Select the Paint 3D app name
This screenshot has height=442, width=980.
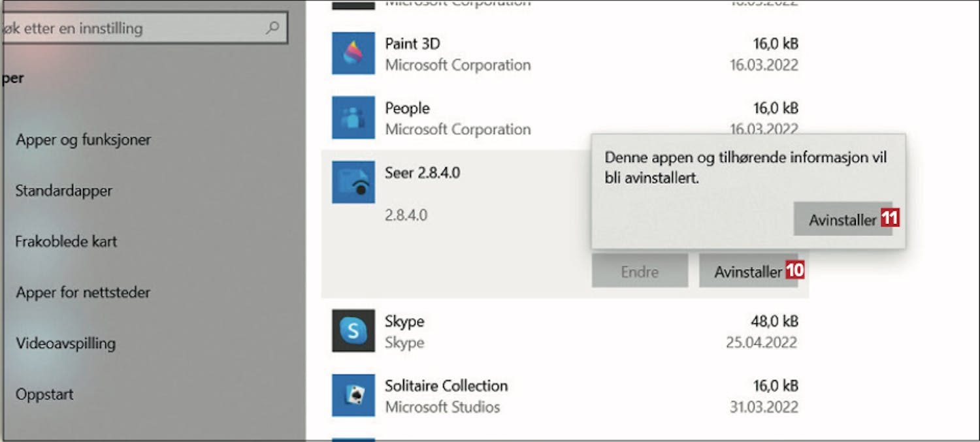(412, 44)
